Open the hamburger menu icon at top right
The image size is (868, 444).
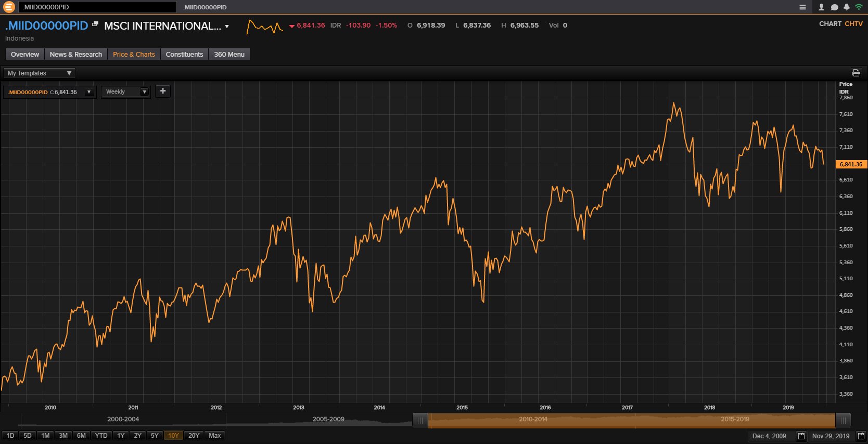802,7
